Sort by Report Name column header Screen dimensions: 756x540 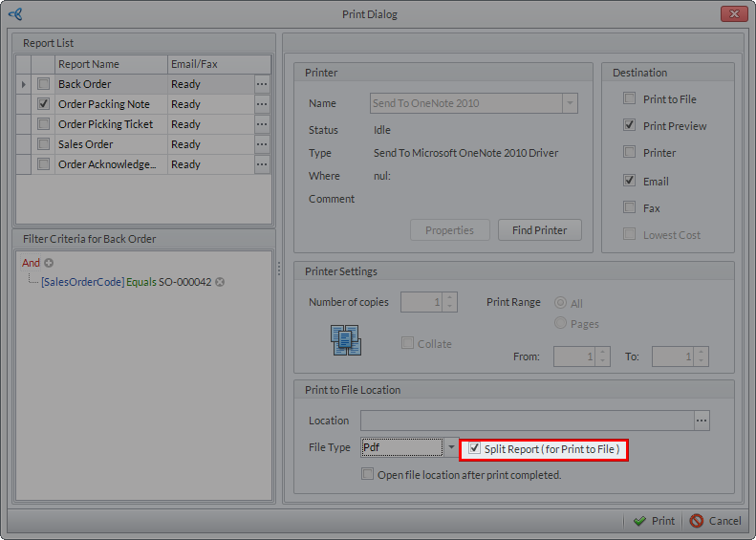point(111,64)
